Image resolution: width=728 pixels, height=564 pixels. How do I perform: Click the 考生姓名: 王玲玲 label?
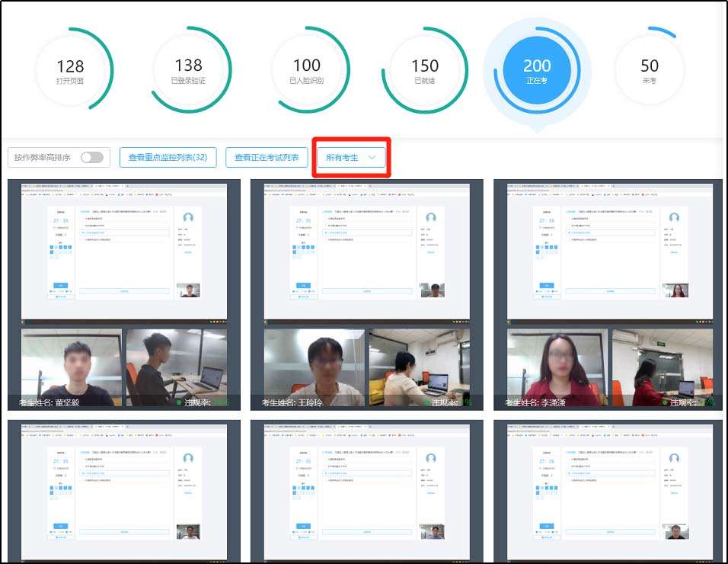point(292,402)
